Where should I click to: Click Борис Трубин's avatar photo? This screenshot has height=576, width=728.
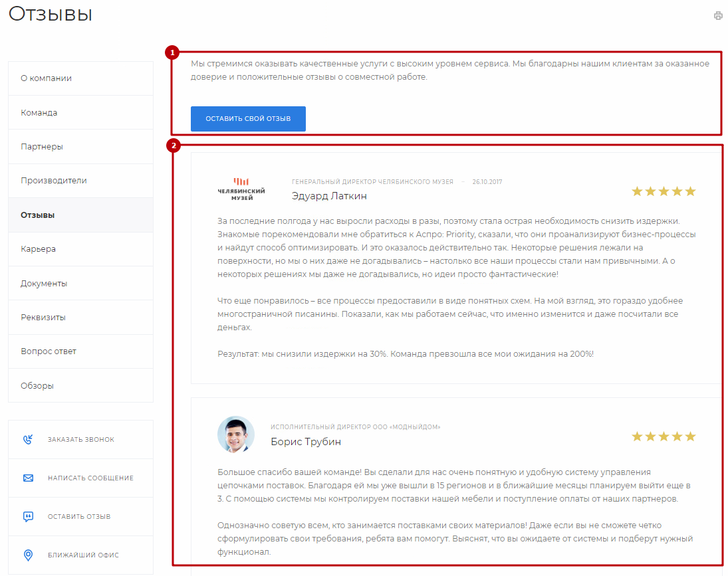(x=236, y=434)
